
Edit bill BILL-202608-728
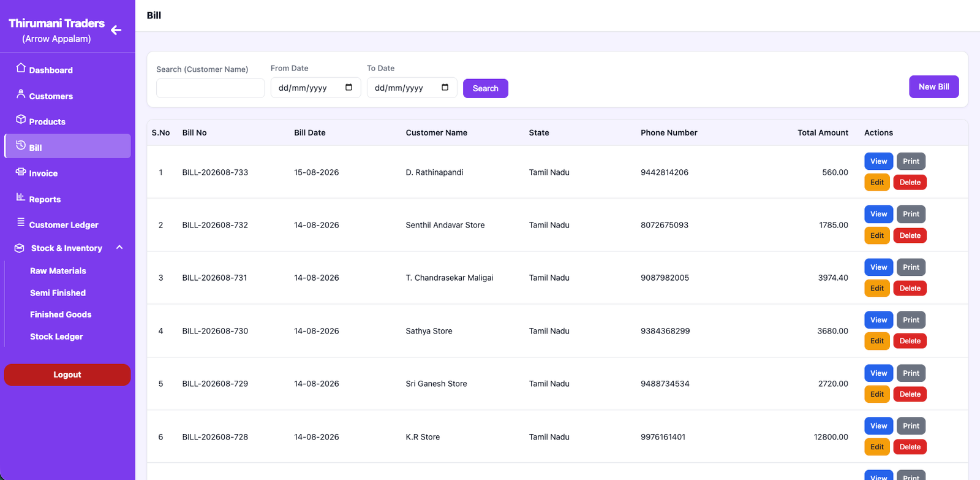click(x=877, y=447)
